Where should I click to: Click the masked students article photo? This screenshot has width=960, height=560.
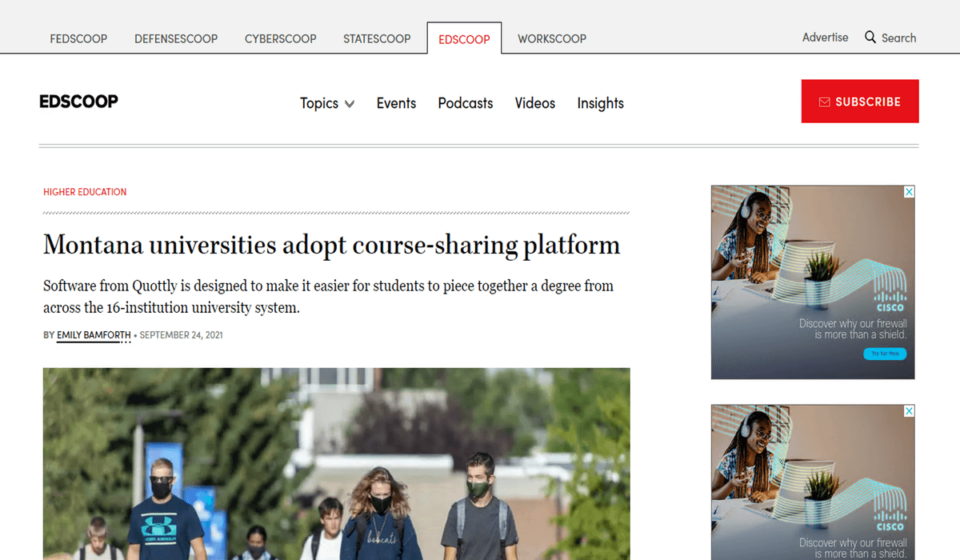coord(336,463)
